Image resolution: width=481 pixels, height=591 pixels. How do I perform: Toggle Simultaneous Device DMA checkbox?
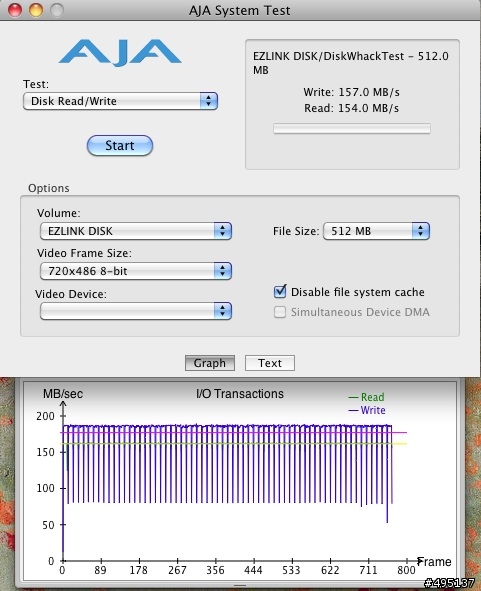pos(280,312)
